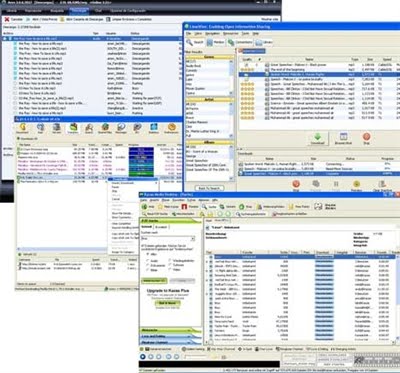Open the Web icon in Kazaa toolbar
Viewport: 400px width, 373px height.
144,207
